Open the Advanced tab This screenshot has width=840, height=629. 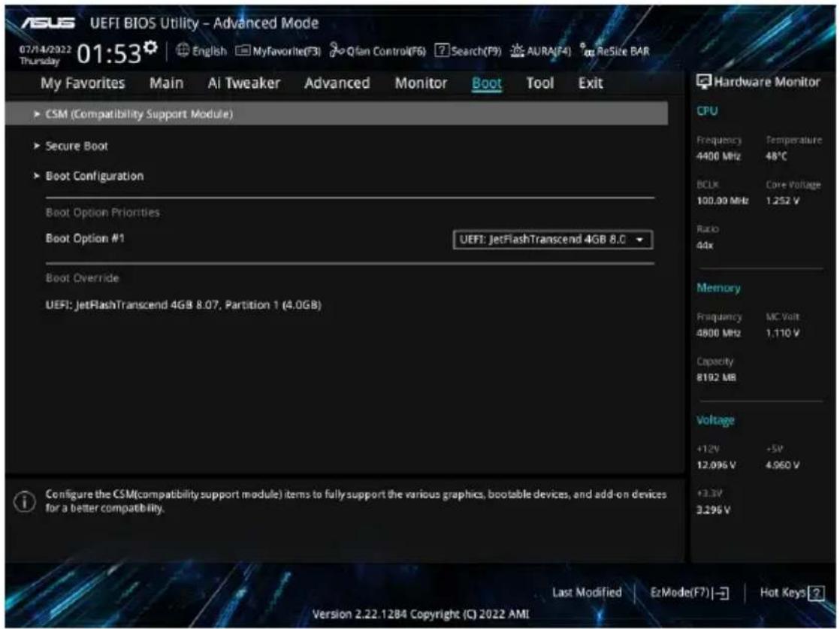click(337, 83)
